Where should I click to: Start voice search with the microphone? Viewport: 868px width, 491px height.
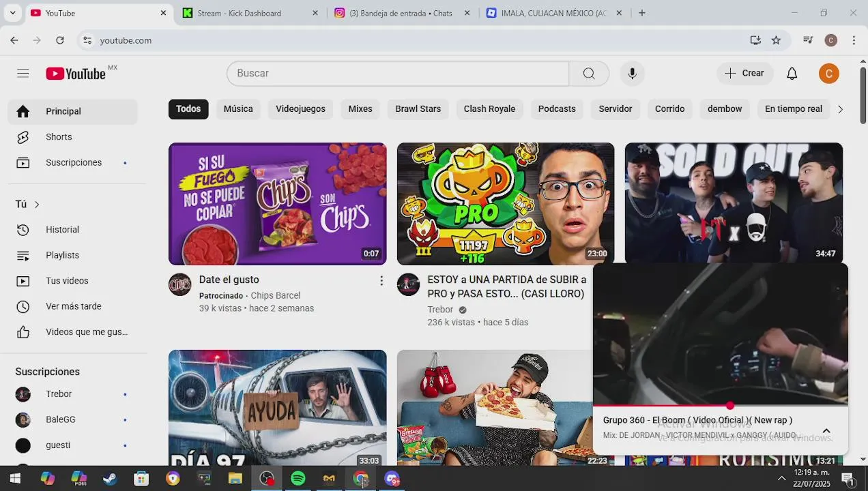(x=632, y=74)
